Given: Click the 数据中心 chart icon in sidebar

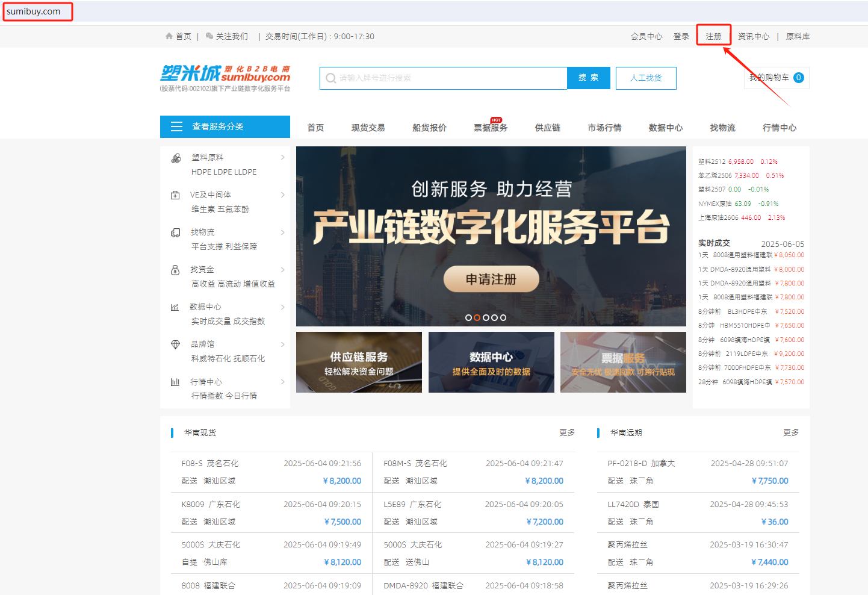Looking at the screenshot, I should tap(175, 307).
